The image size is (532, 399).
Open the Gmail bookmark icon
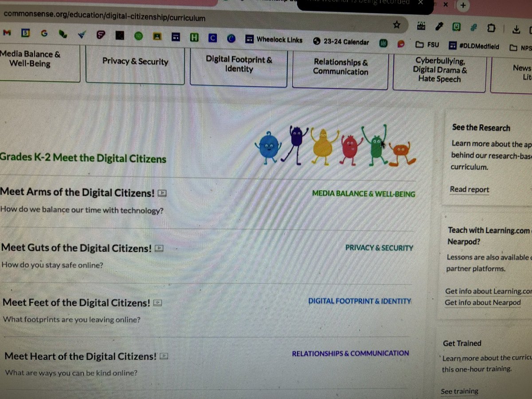click(x=7, y=33)
